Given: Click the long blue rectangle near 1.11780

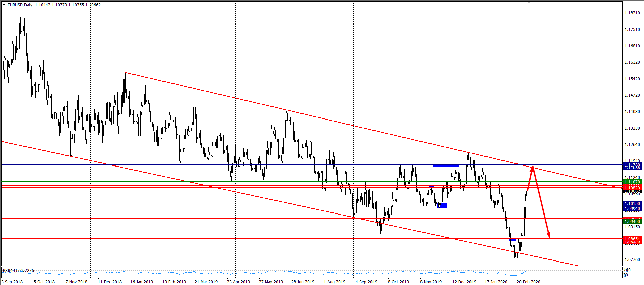Looking at the screenshot, I should tap(446, 165).
